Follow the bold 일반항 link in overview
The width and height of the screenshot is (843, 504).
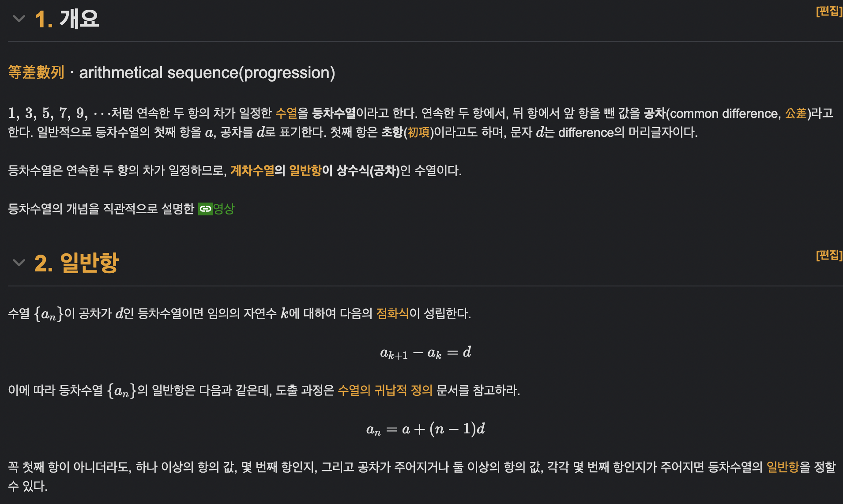tap(305, 170)
